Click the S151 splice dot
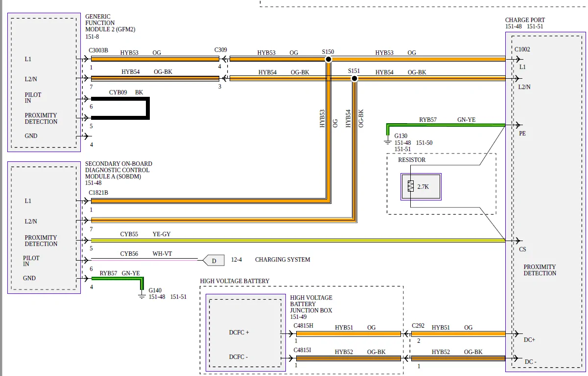Image resolution: width=588 pixels, height=376 pixels. (x=354, y=78)
